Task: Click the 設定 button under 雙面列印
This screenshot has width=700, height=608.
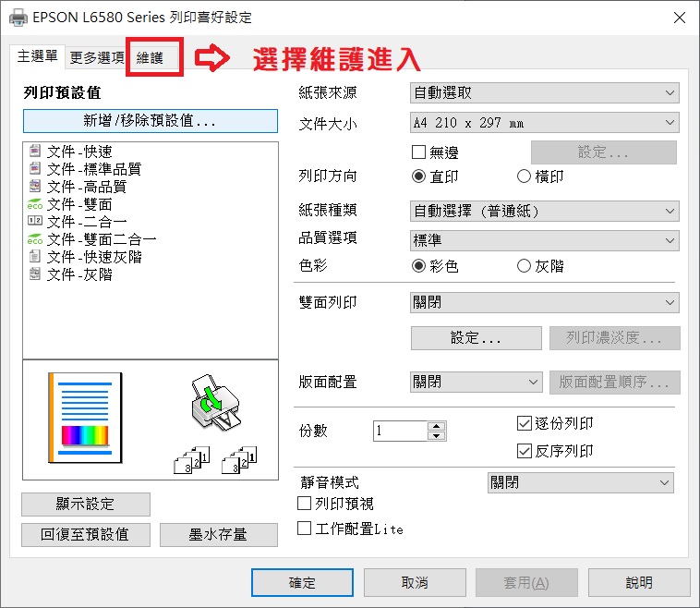Action: tap(477, 338)
